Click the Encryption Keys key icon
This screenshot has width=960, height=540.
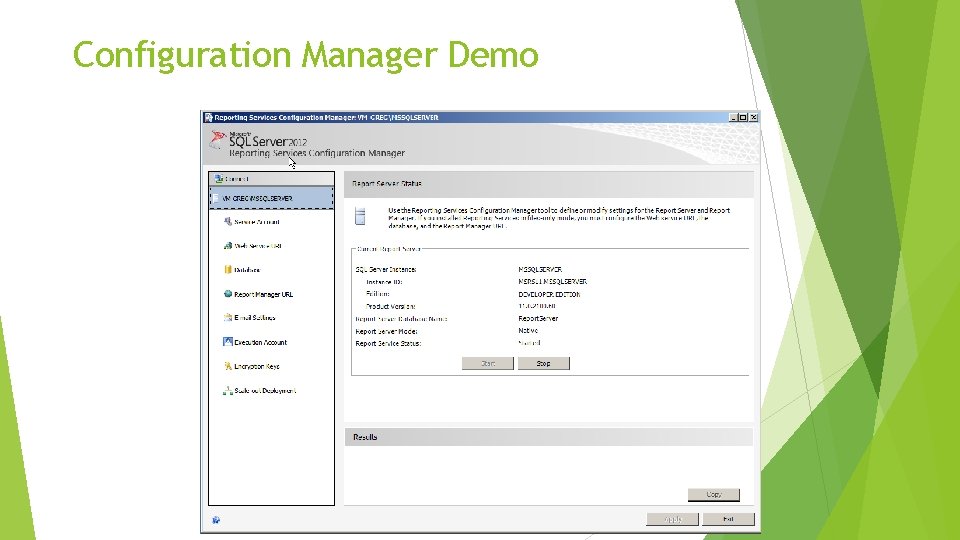tap(228, 366)
